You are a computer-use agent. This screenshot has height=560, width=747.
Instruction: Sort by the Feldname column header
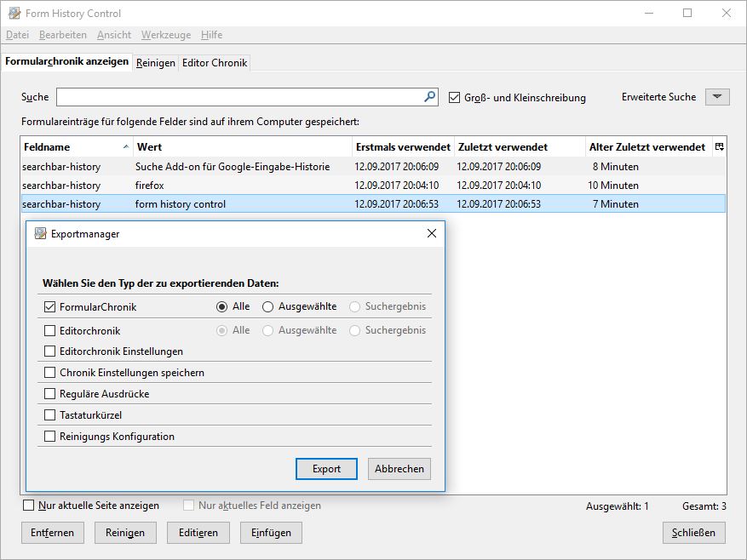coord(72,147)
